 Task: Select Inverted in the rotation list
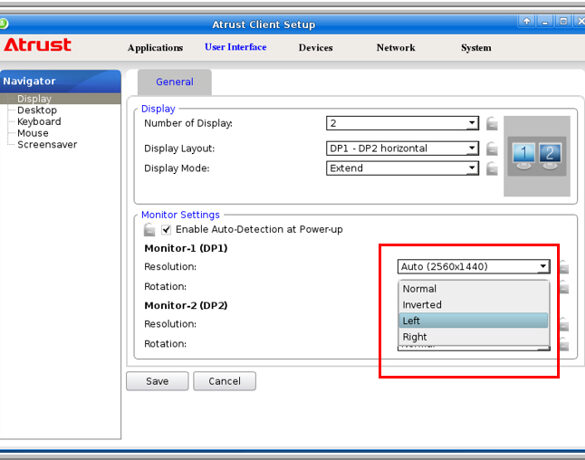473,305
